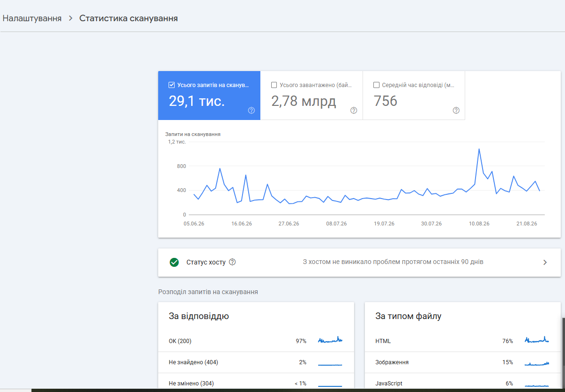The height and width of the screenshot is (392, 565).
Task: Open the OK (200) response breakdown
Action: point(256,341)
